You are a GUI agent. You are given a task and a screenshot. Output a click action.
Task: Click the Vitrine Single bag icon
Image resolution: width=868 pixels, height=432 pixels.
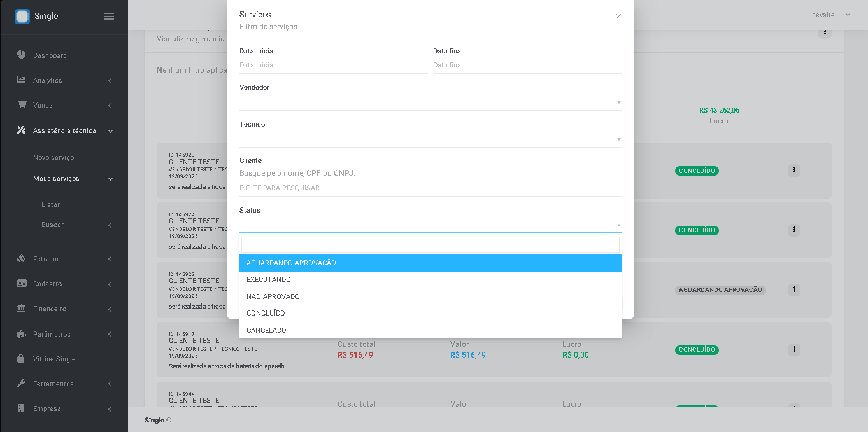[21, 359]
